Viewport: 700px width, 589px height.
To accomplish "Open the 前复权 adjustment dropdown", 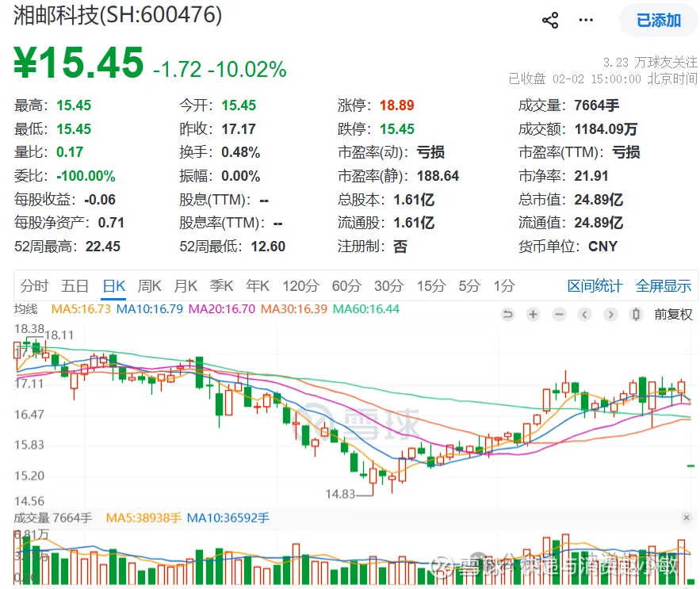I will 673,315.
